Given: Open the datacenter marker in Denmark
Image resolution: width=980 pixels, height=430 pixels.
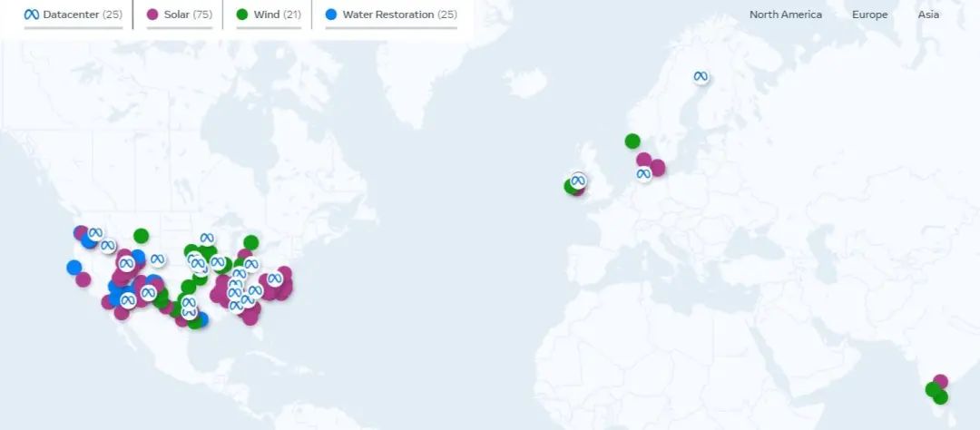Looking at the screenshot, I should click(643, 174).
